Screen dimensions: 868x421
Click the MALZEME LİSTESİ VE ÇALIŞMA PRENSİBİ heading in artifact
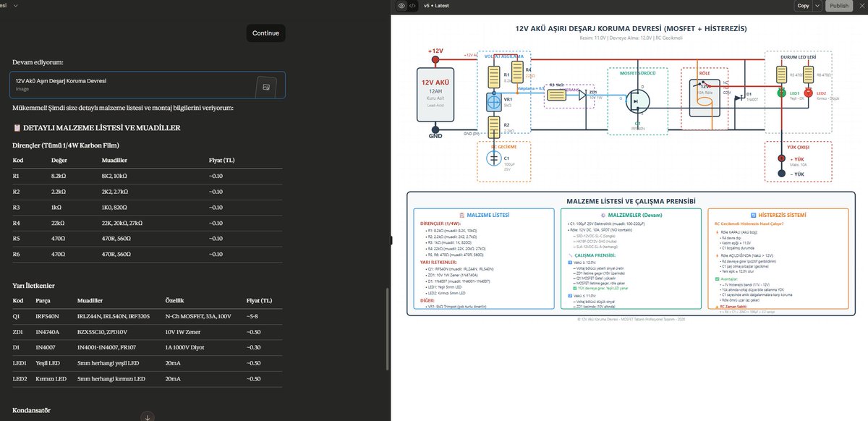630,200
